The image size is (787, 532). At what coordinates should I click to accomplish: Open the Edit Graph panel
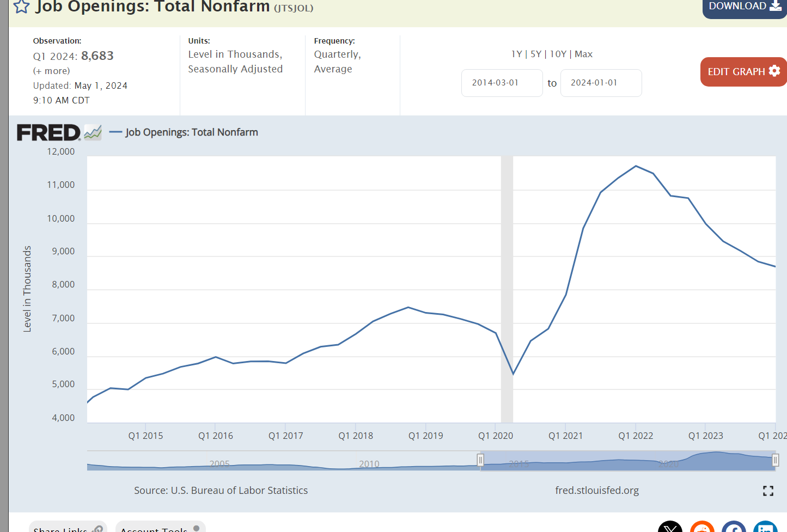pyautogui.click(x=743, y=72)
